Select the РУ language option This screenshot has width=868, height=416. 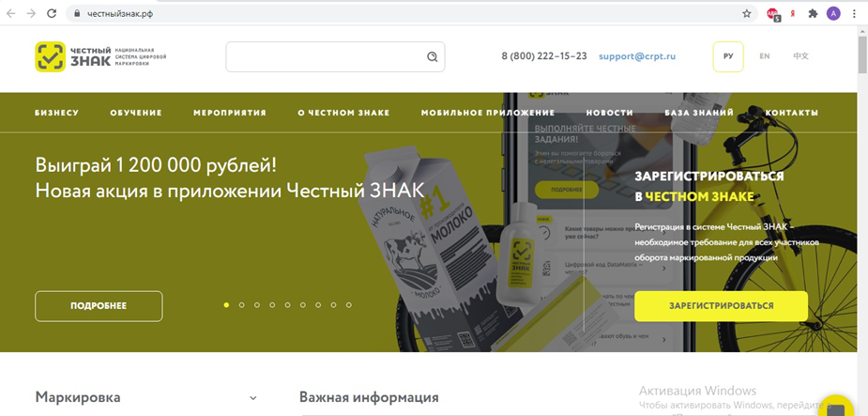pyautogui.click(x=728, y=56)
